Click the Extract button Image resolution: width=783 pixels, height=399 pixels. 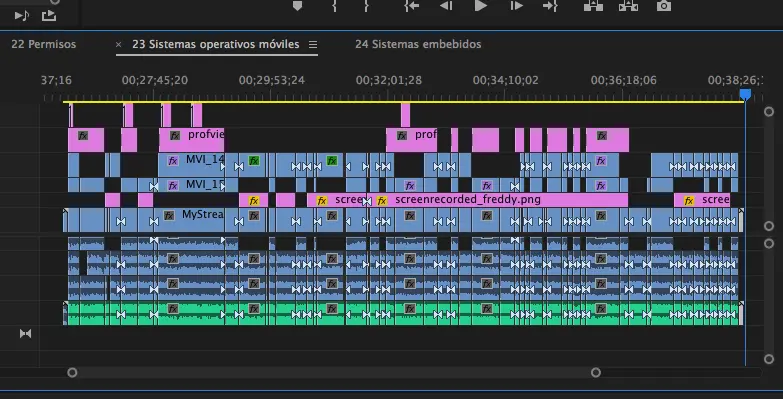(628, 5)
